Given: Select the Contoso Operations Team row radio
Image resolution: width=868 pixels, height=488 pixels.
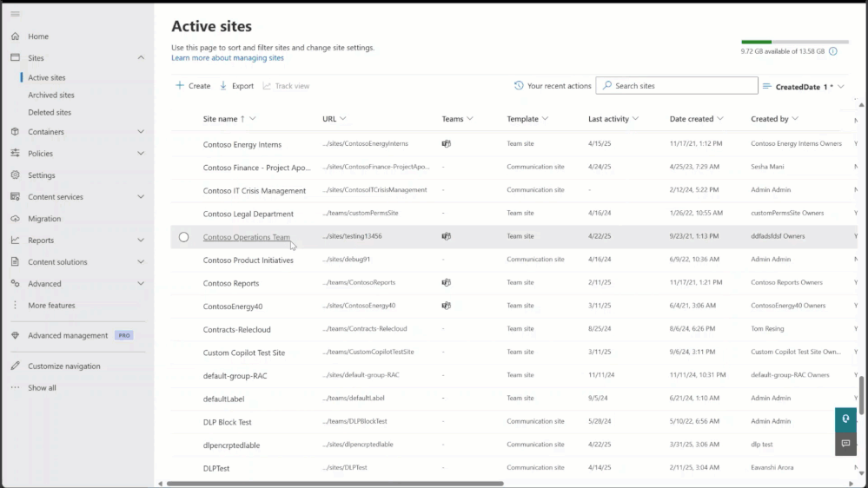Looking at the screenshot, I should [x=184, y=237].
